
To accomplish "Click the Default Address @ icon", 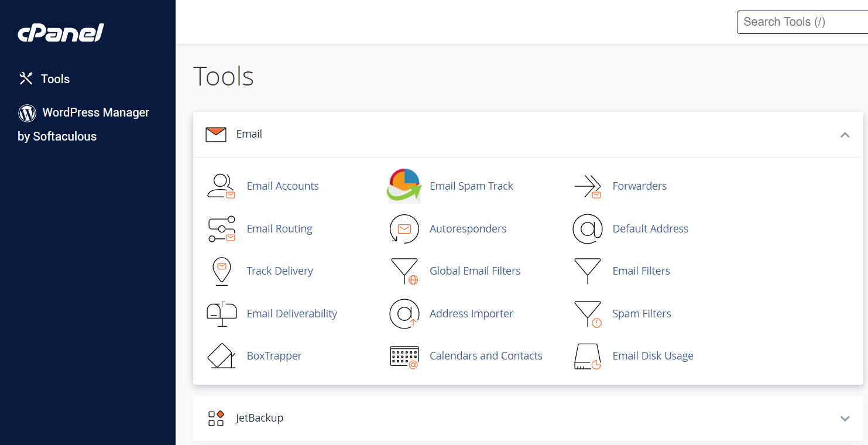I will pos(587,229).
